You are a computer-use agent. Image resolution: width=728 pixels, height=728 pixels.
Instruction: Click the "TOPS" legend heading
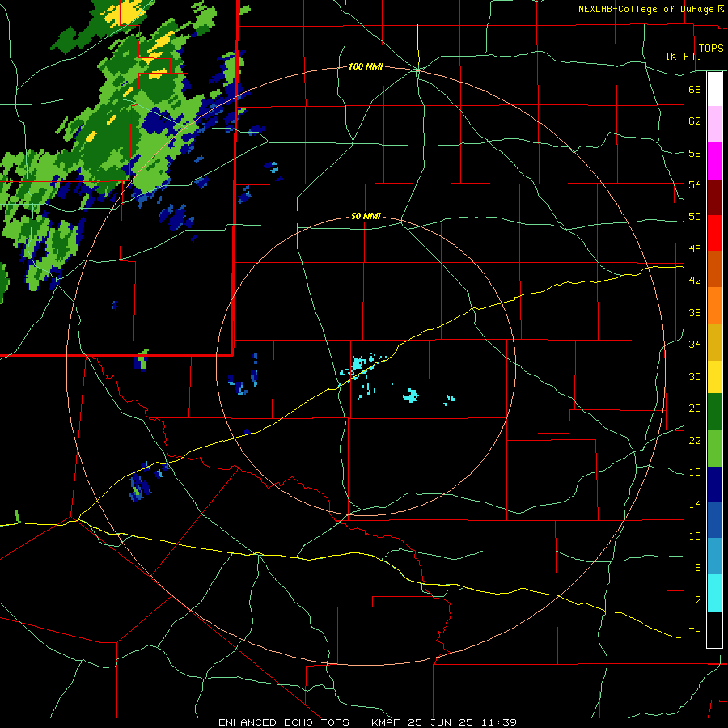tap(711, 49)
